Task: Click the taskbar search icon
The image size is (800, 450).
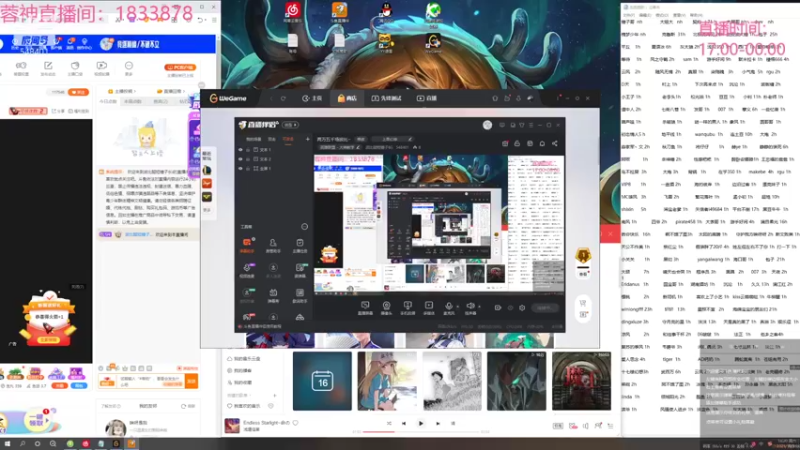Action: tap(22, 444)
